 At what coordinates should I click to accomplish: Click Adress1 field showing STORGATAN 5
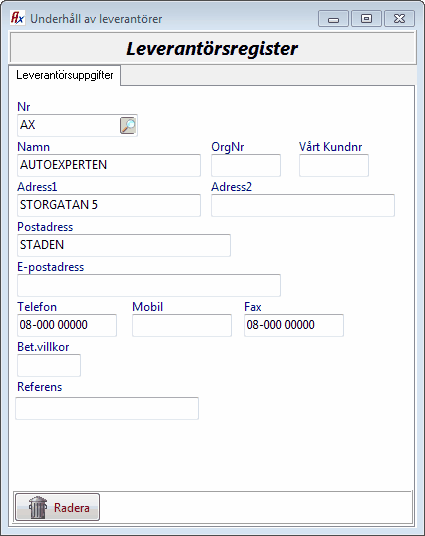click(x=109, y=205)
